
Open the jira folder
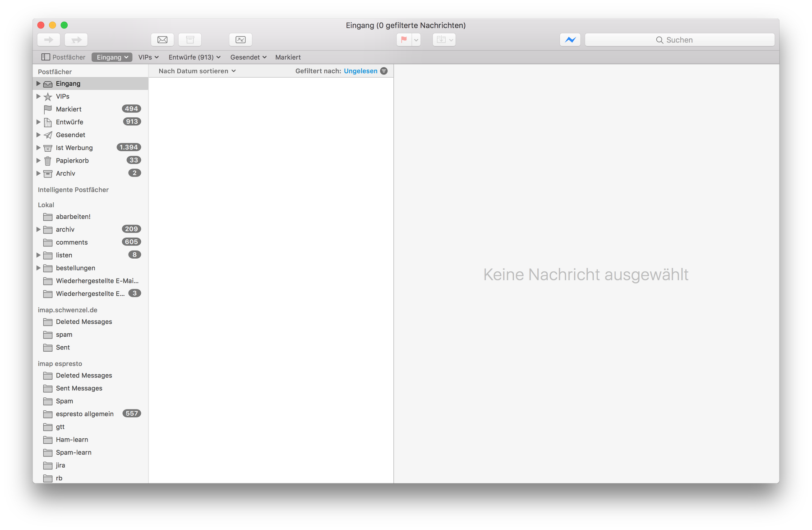(90, 465)
